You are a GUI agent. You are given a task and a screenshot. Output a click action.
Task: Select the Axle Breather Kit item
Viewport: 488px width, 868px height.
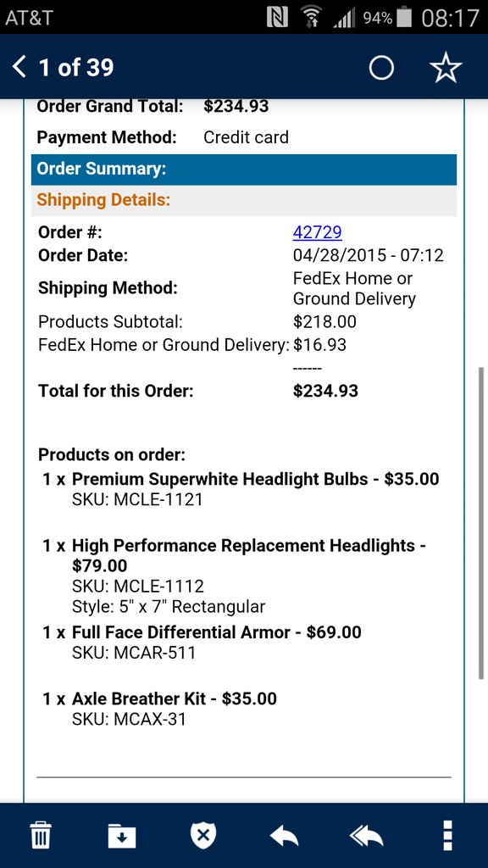tap(159, 709)
